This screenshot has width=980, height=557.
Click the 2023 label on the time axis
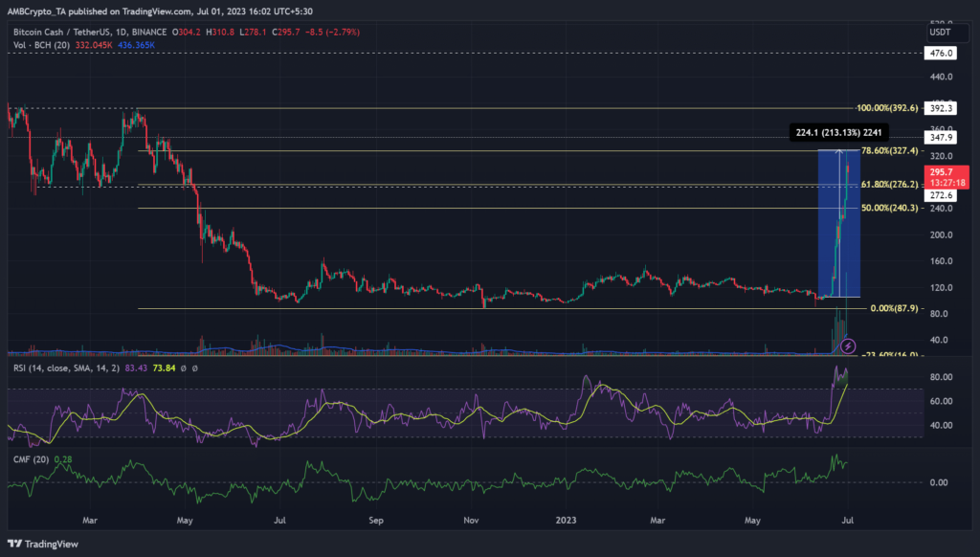[x=565, y=521]
